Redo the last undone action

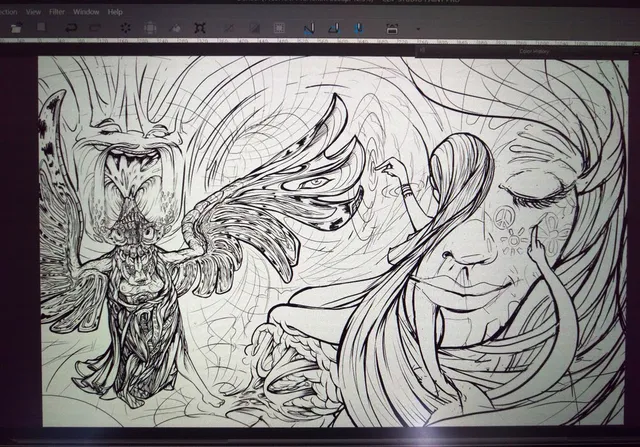95,28
